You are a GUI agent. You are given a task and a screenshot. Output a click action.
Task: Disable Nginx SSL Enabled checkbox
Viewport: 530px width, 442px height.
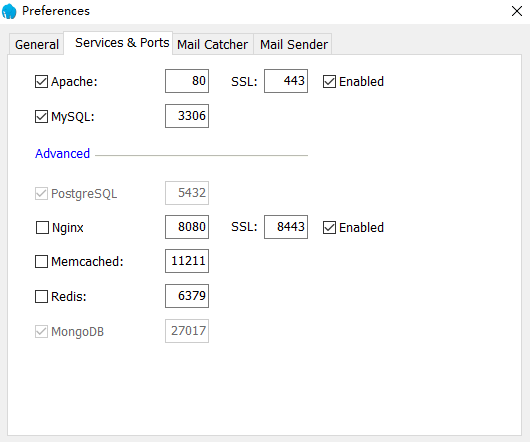pos(329,227)
